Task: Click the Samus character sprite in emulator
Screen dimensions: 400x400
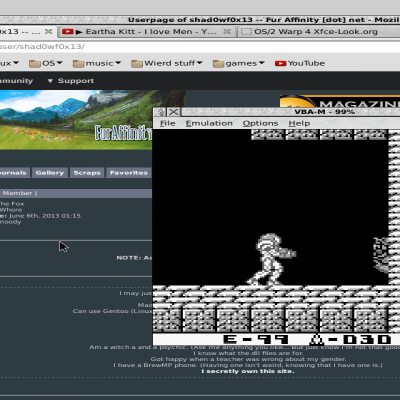Action: [272, 259]
